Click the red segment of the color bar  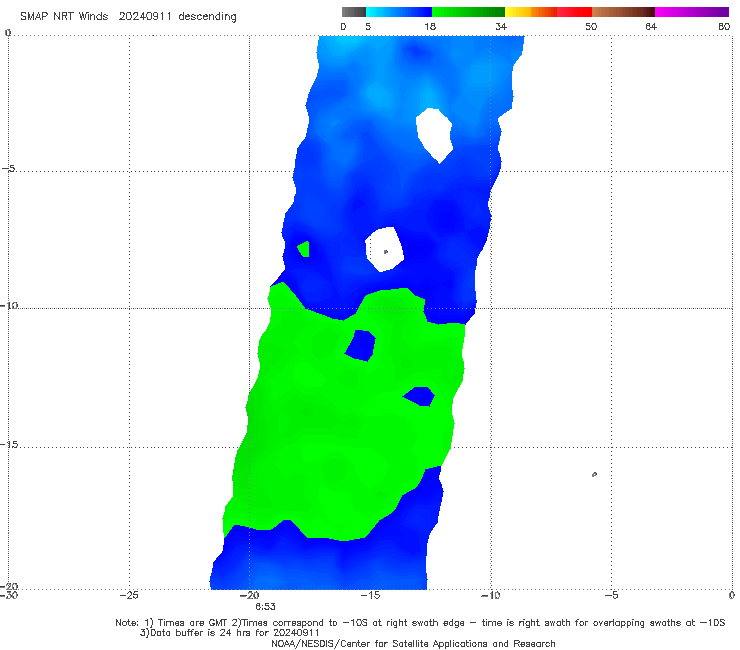pos(574,12)
